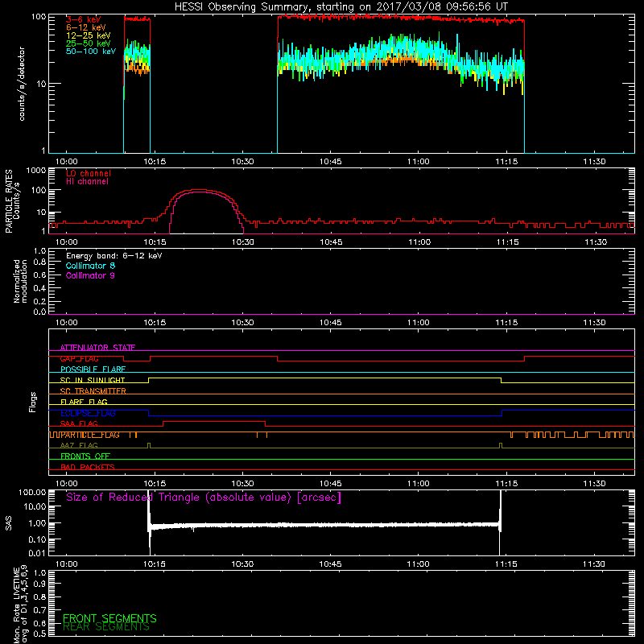
Task: Click the 1000 tick on particle rates axis
Action: (x=36, y=171)
